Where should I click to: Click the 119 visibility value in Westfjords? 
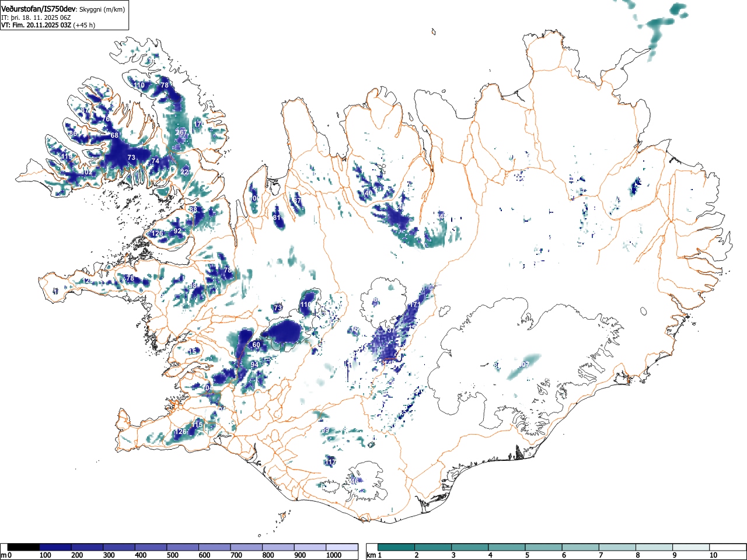67,156
